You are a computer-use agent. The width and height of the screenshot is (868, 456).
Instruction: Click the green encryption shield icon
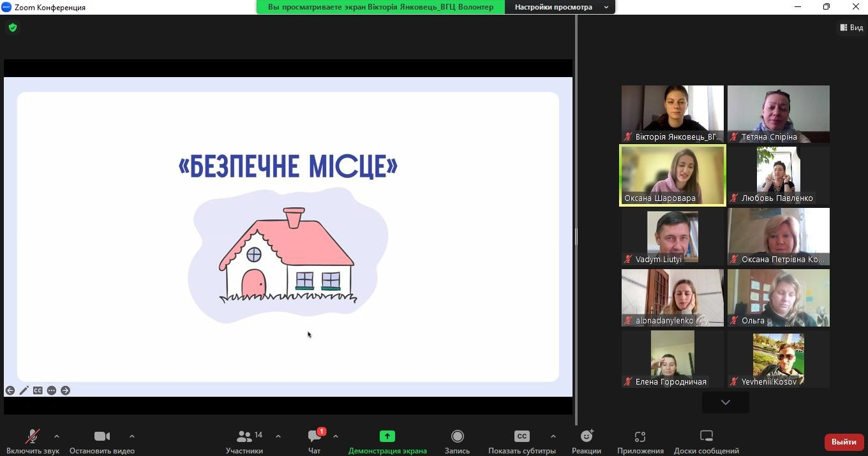pyautogui.click(x=13, y=27)
